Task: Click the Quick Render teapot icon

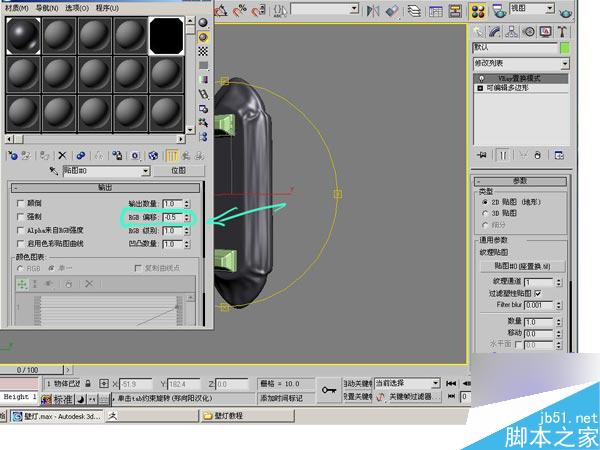Action: [x=566, y=14]
